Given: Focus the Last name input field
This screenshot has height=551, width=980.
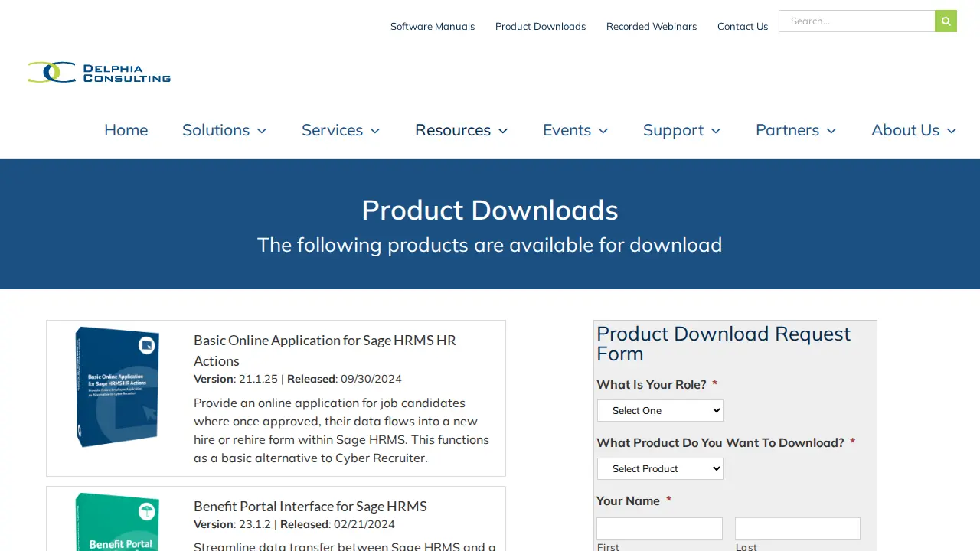Looking at the screenshot, I should [798, 528].
